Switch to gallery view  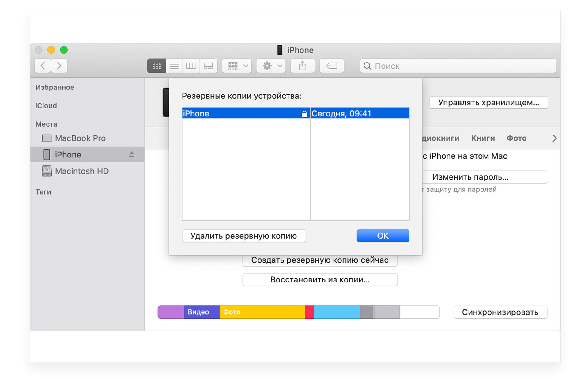click(209, 66)
